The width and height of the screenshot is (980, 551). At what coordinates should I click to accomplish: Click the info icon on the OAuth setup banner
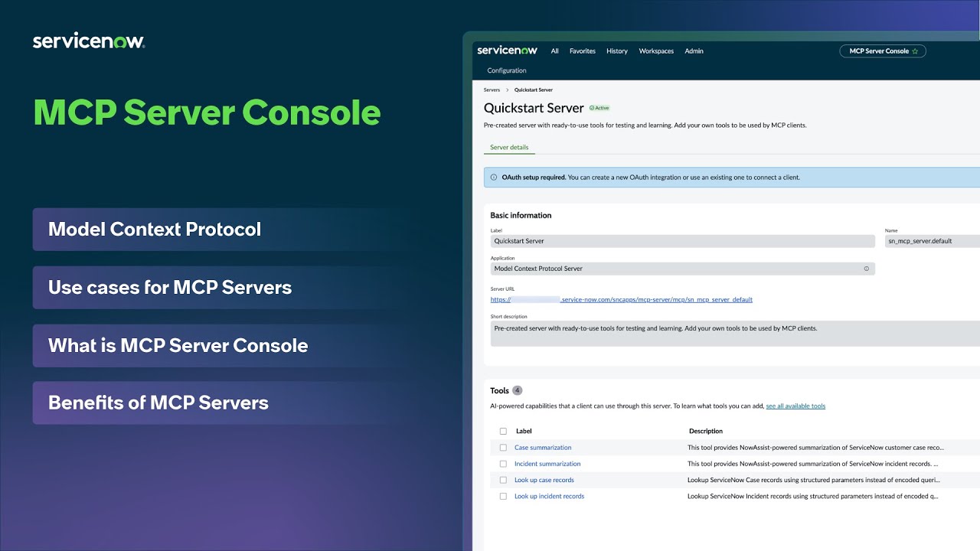(x=493, y=177)
